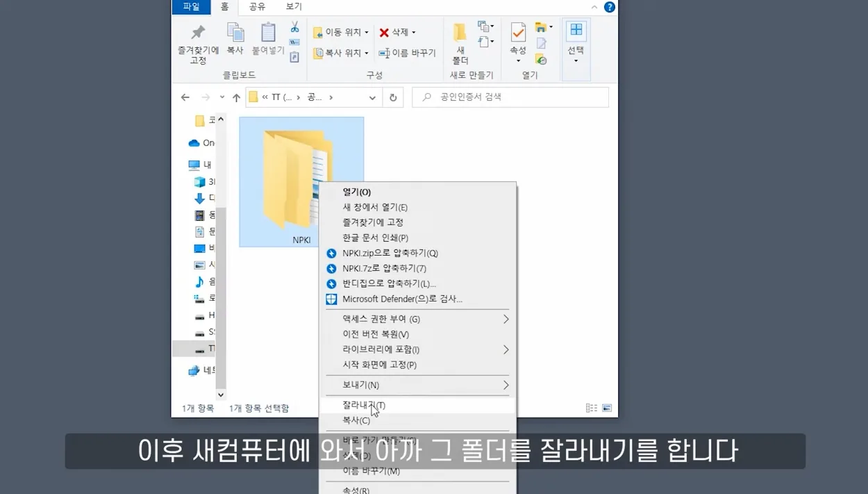
Task: Choose 열기(O) from context menu
Action: [417, 192]
